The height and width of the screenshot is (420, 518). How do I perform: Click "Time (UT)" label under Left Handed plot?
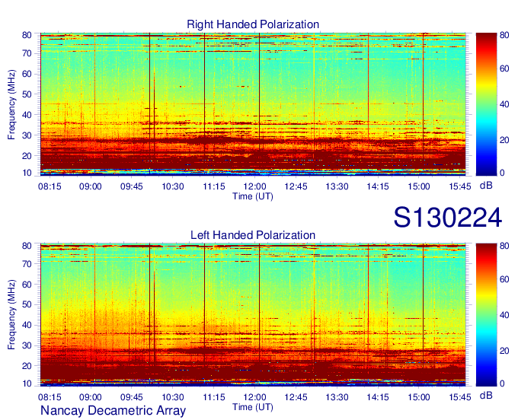pyautogui.click(x=253, y=407)
